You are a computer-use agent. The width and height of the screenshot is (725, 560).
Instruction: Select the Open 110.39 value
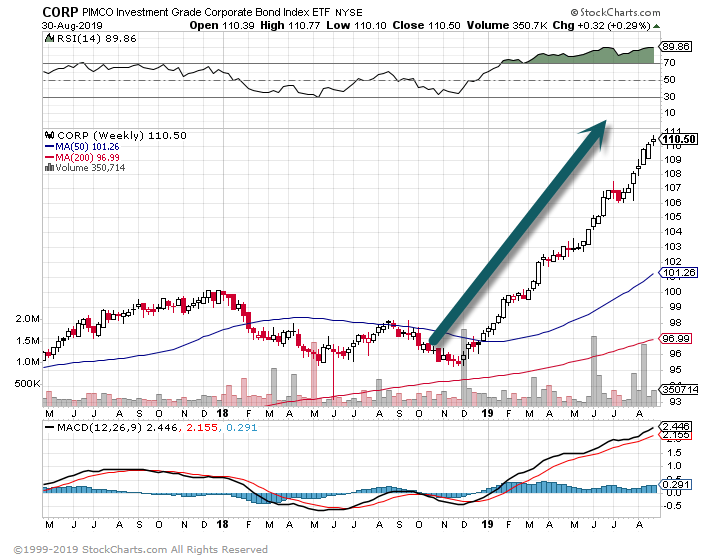point(222,25)
